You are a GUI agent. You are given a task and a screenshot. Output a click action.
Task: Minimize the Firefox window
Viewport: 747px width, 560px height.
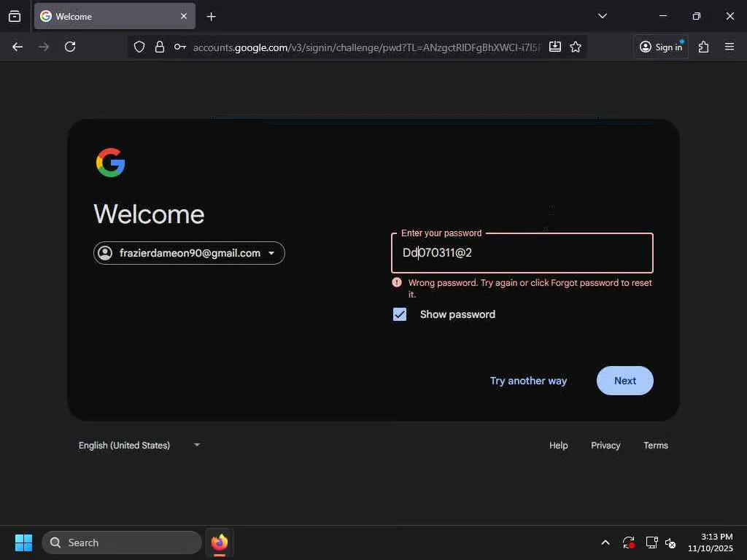tap(662, 16)
